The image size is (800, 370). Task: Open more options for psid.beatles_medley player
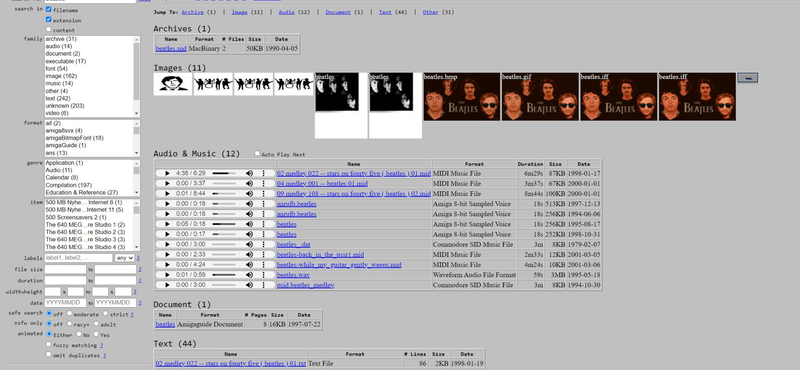264,285
